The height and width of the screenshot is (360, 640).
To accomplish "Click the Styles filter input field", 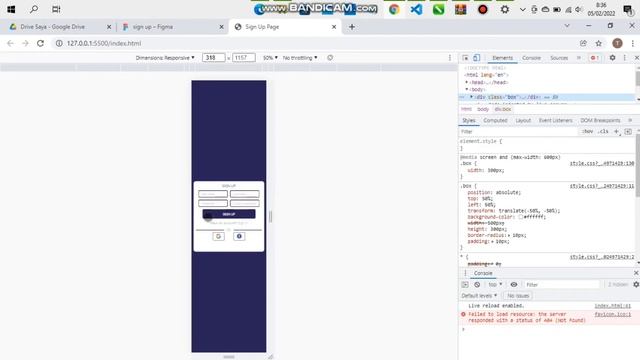I will [518, 131].
